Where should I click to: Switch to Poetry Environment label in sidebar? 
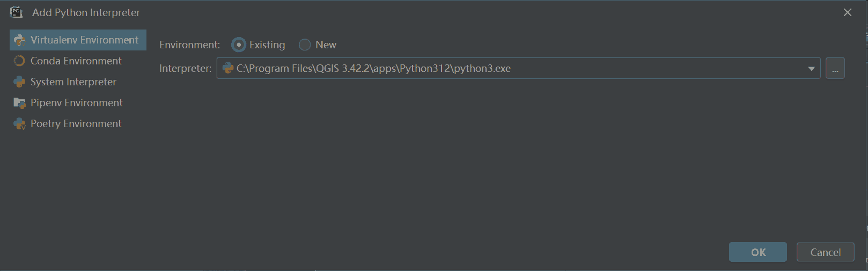click(76, 123)
